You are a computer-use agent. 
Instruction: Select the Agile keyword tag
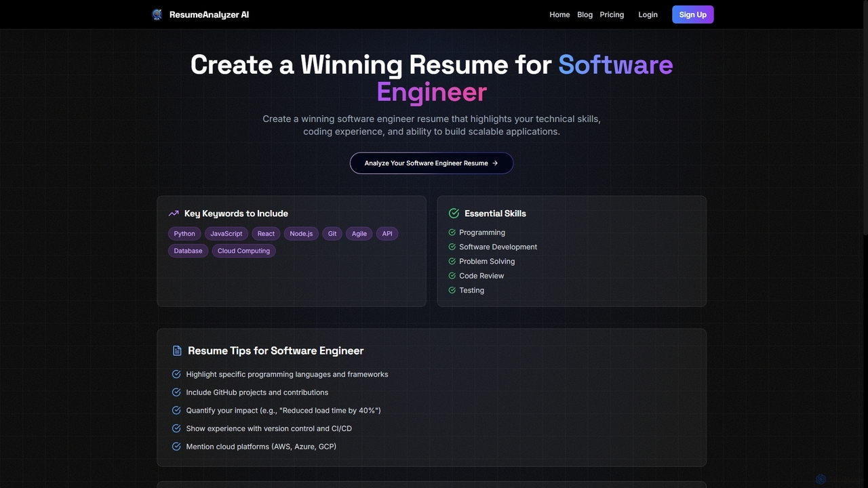(x=359, y=233)
